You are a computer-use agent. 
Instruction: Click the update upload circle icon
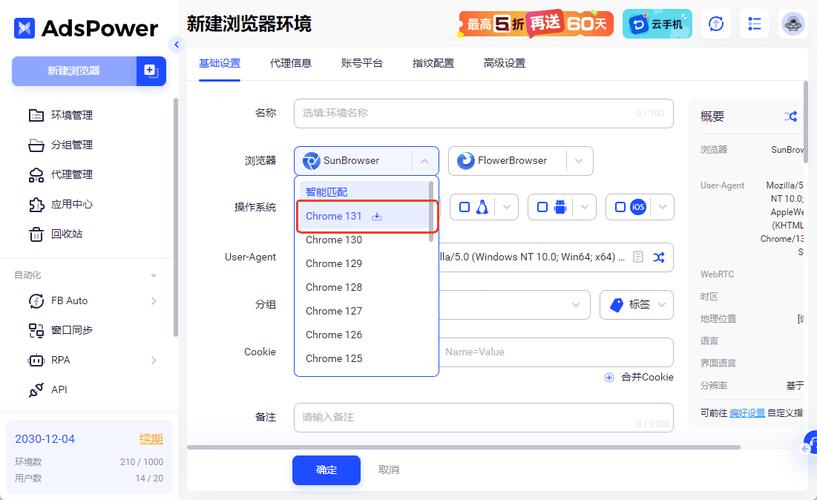716,24
